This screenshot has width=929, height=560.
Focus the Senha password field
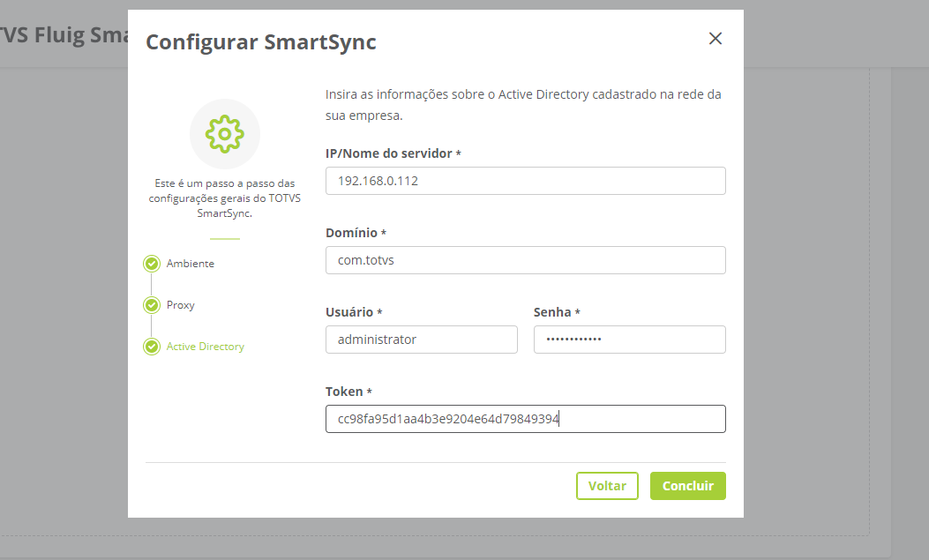tap(629, 340)
